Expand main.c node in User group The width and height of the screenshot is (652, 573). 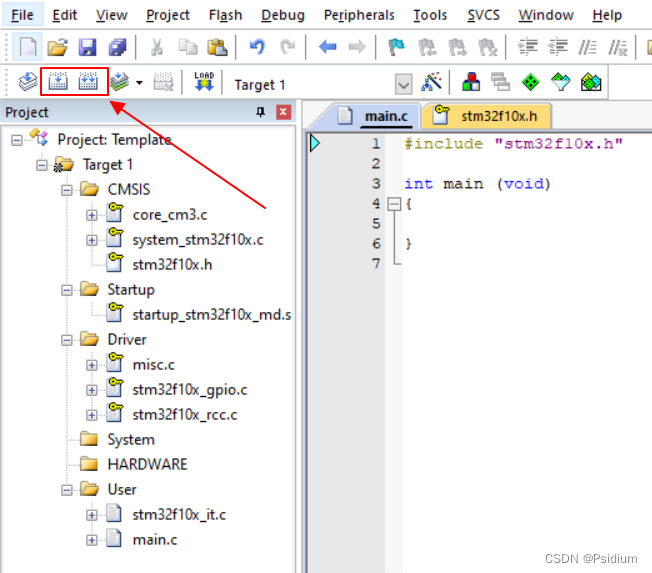click(91, 540)
